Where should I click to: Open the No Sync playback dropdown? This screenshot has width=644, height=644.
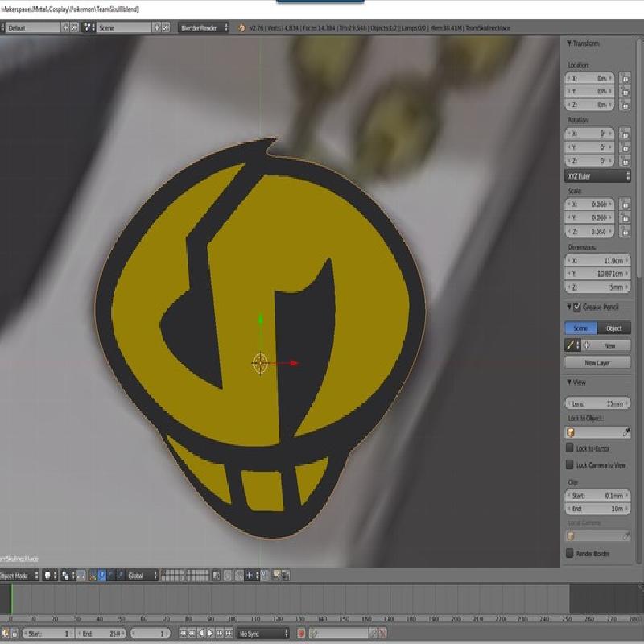coord(262,634)
